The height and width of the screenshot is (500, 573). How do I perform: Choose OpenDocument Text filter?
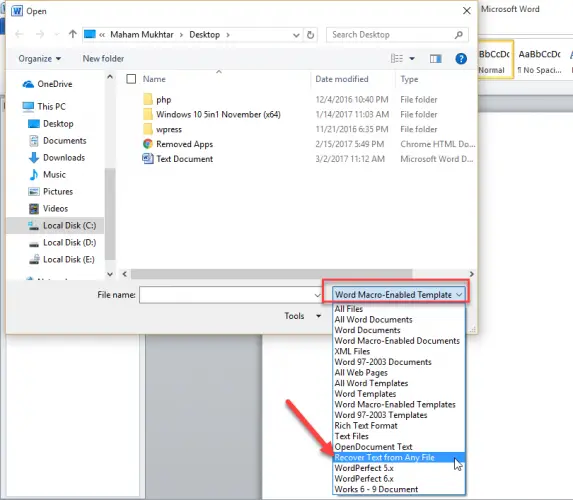pyautogui.click(x=399, y=447)
